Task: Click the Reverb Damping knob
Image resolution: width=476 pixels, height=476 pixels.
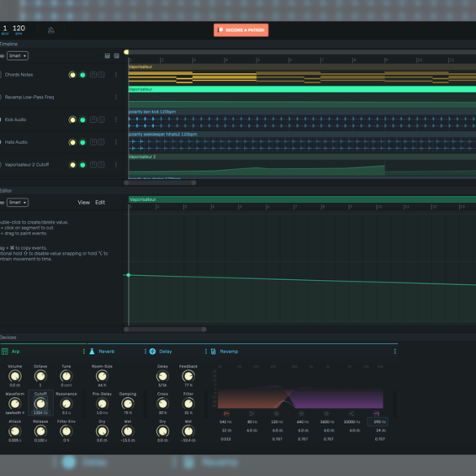Action: point(128,404)
